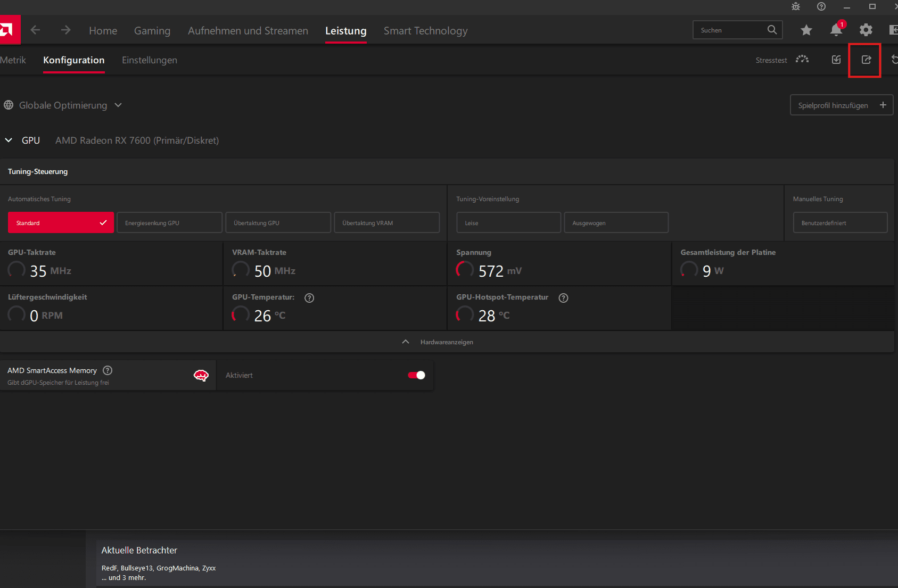
Task: Open Aufnehmen und Streamen tab
Action: click(x=248, y=31)
